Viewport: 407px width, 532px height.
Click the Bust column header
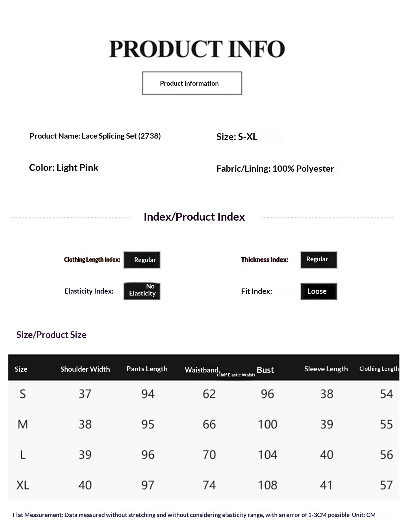click(x=265, y=370)
